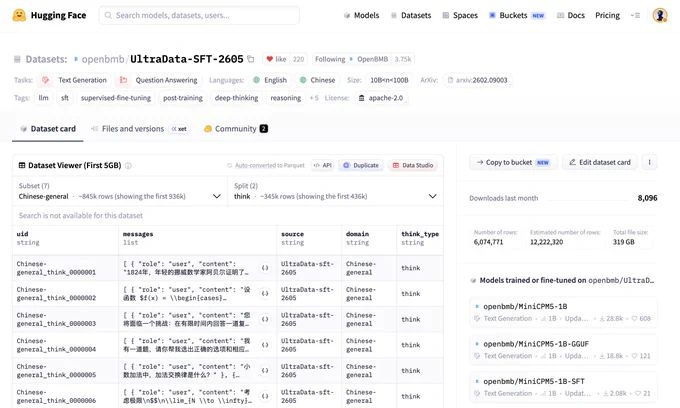Expand JSON for row 0000001 messages
The width and height of the screenshot is (680, 408).
click(265, 268)
